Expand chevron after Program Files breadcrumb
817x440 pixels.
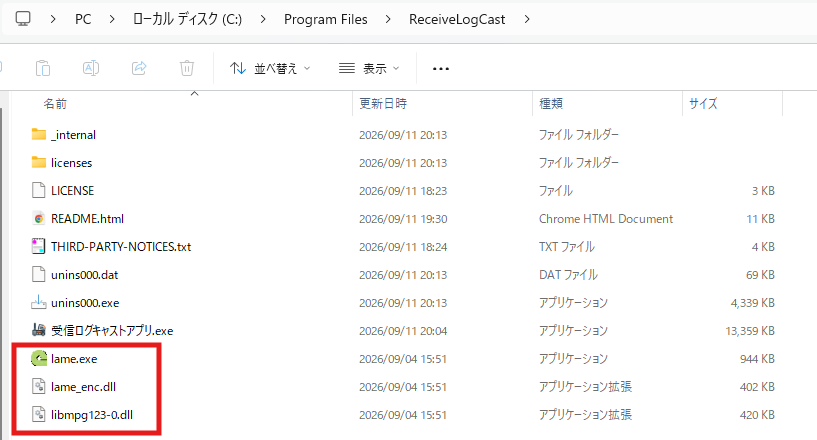coord(388,19)
